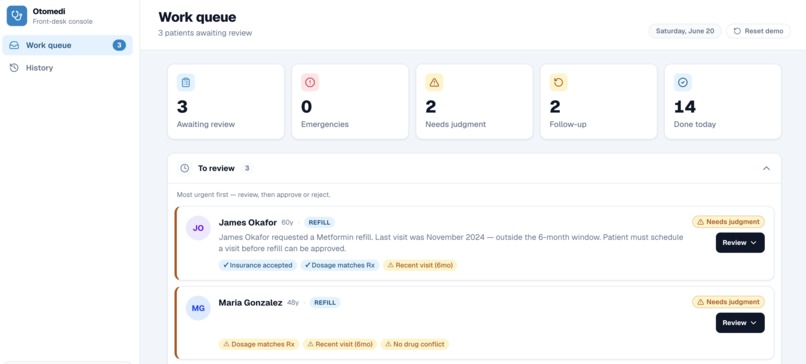
Task: Click the alert icon on Emergencies card
Action: point(310,82)
